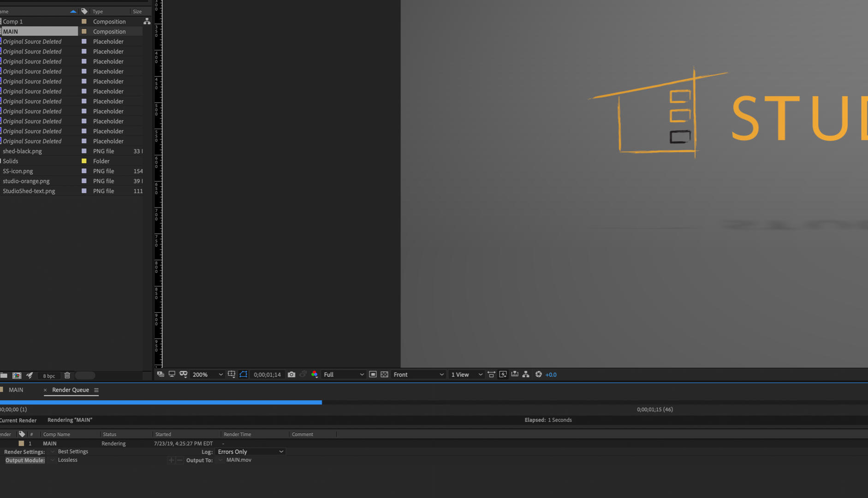Toggle Always Preview This View icon

(x=160, y=374)
